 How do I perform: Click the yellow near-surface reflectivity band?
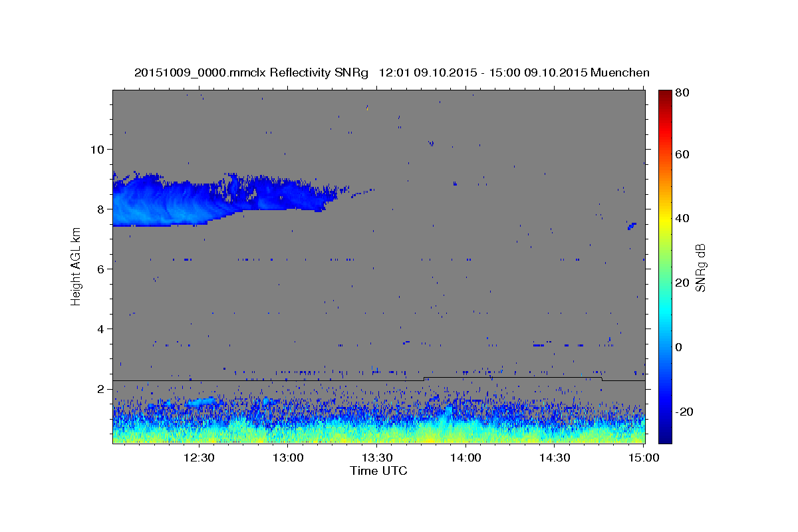tap(378, 436)
